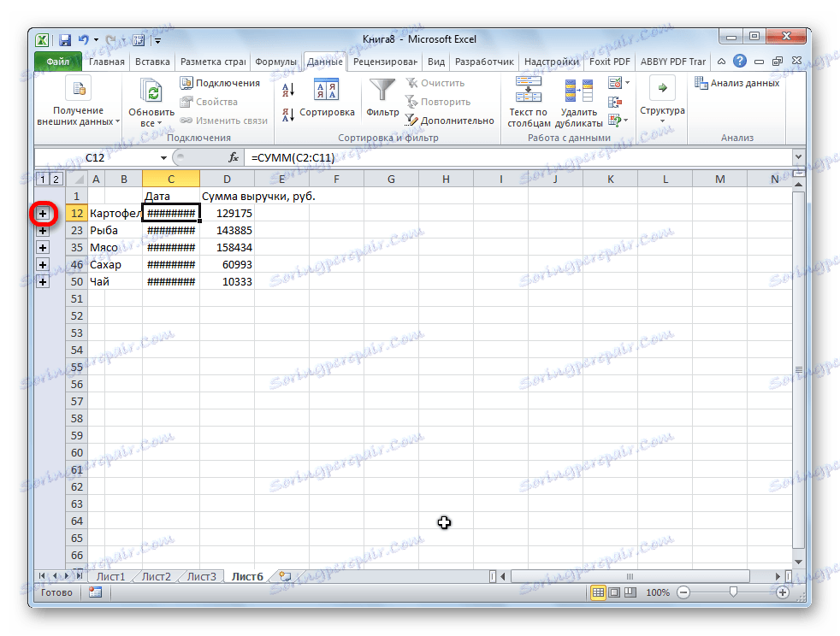Open the Name Box dropdown arrow

[163, 157]
